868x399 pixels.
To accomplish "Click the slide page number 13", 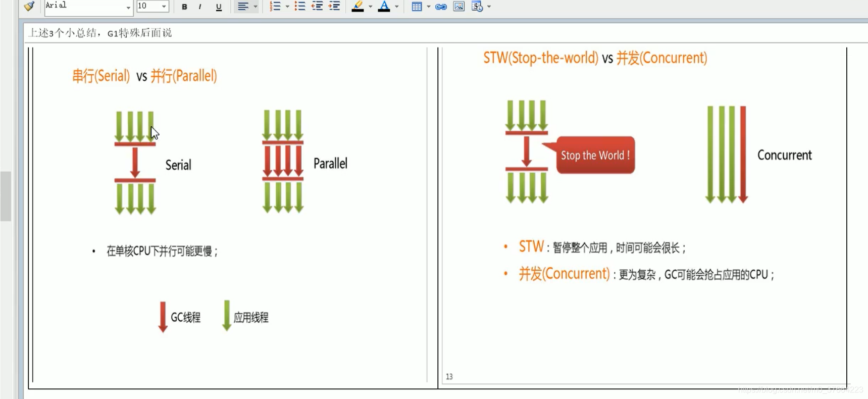I will 449,377.
